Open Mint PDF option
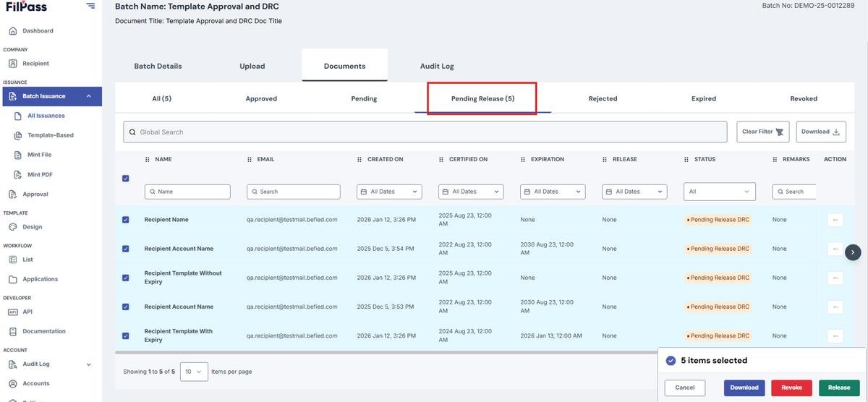The image size is (868, 402). click(40, 174)
